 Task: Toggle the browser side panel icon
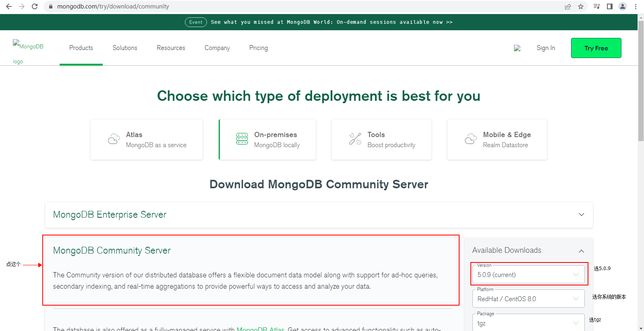click(x=610, y=6)
